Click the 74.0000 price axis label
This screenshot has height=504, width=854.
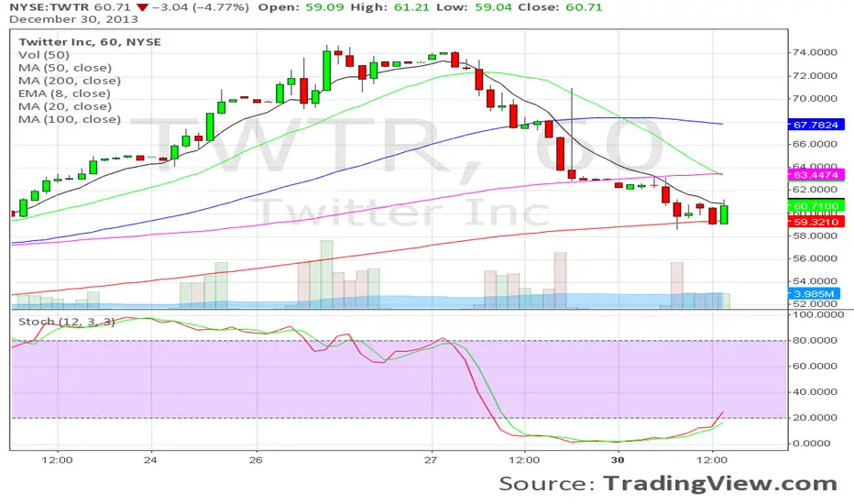815,52
